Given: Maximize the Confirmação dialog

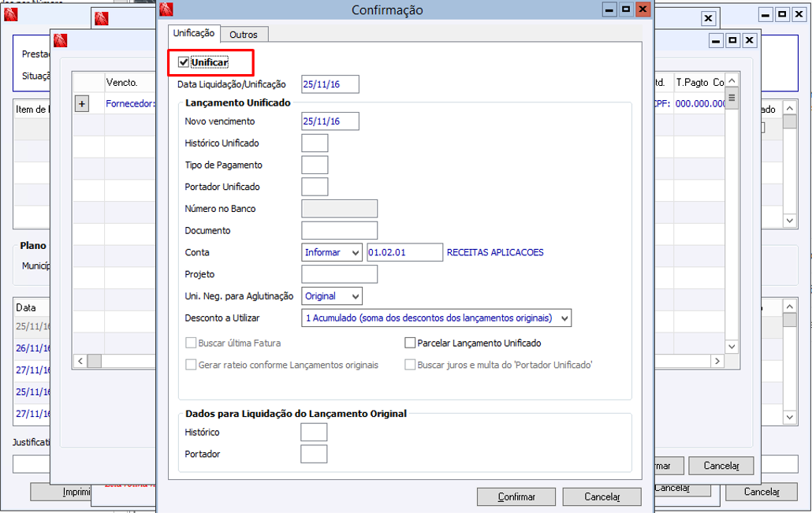Looking at the screenshot, I should 626,9.
